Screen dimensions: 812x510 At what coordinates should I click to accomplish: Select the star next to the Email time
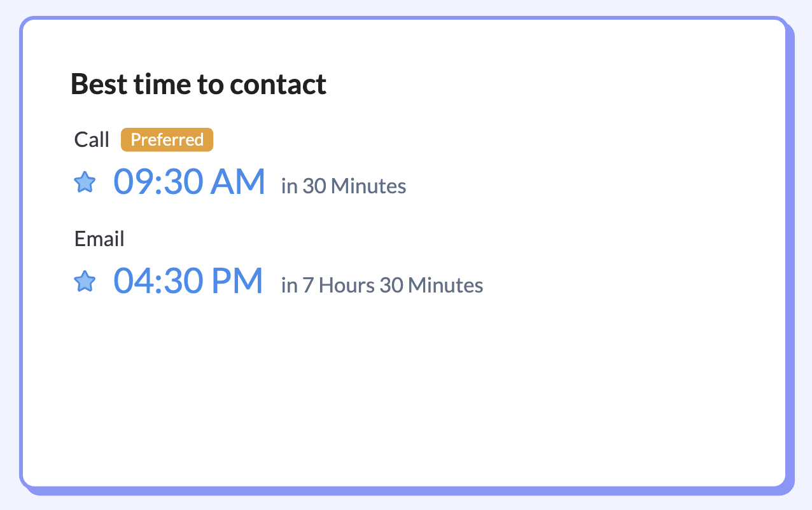pyautogui.click(x=85, y=281)
